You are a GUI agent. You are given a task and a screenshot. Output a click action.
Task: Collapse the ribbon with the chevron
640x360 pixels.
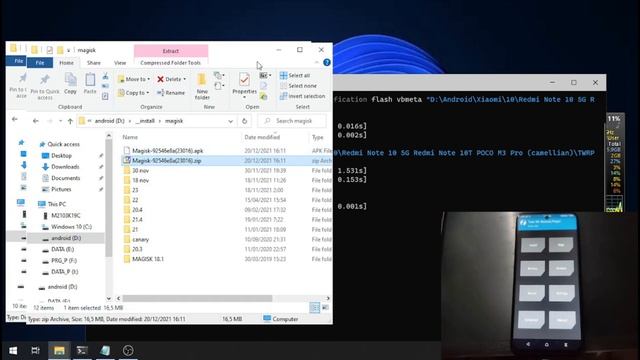pyautogui.click(x=317, y=62)
